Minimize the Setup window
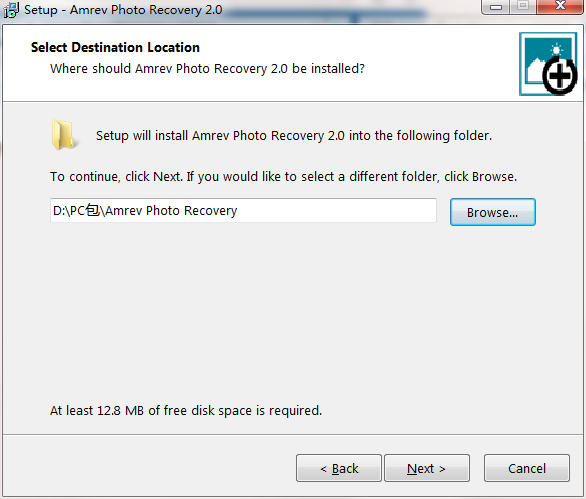 click(496, 7)
